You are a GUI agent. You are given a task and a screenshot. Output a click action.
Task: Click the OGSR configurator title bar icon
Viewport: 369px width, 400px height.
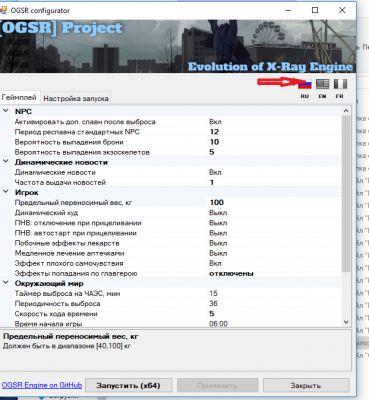click(x=3, y=10)
